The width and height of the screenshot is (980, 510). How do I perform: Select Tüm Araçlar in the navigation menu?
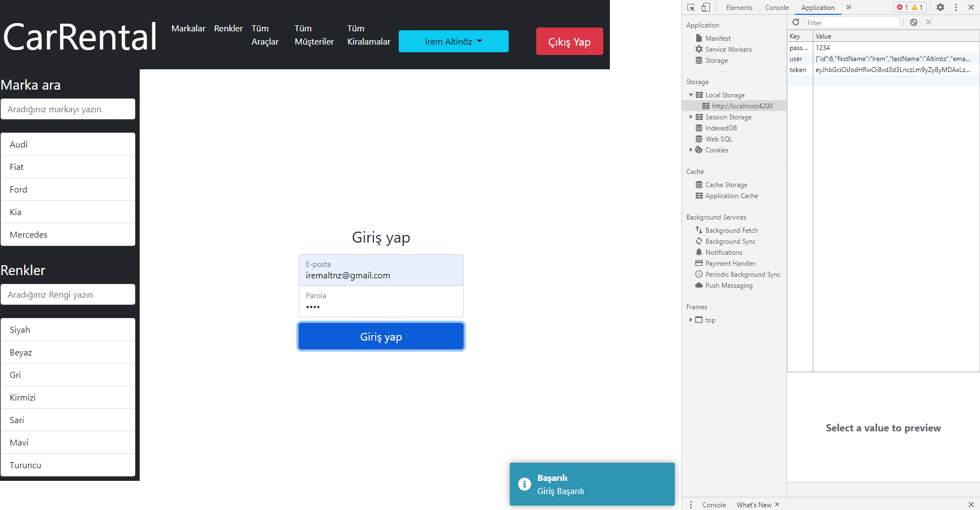point(265,35)
